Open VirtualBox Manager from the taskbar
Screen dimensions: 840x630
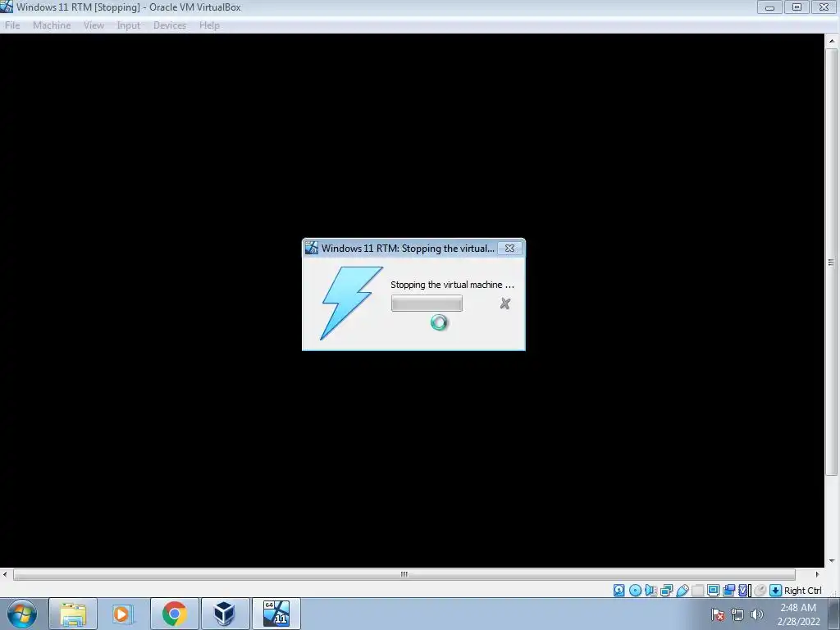click(225, 614)
